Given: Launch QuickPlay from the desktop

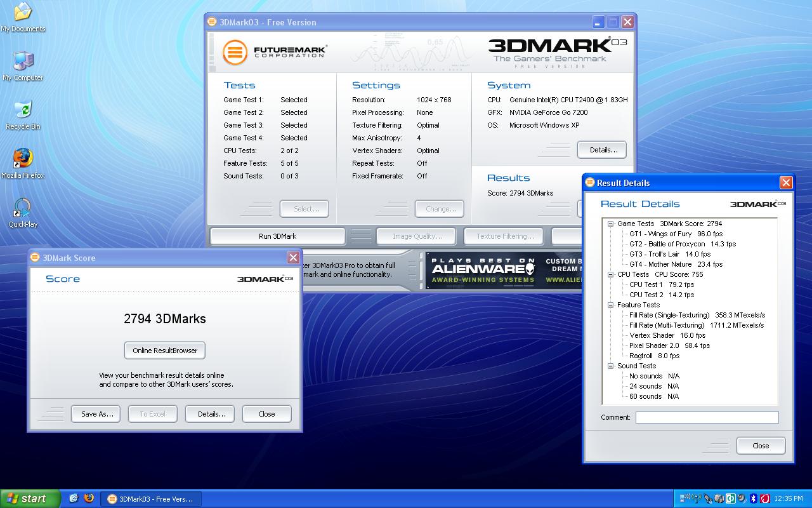Looking at the screenshot, I should click(23, 213).
